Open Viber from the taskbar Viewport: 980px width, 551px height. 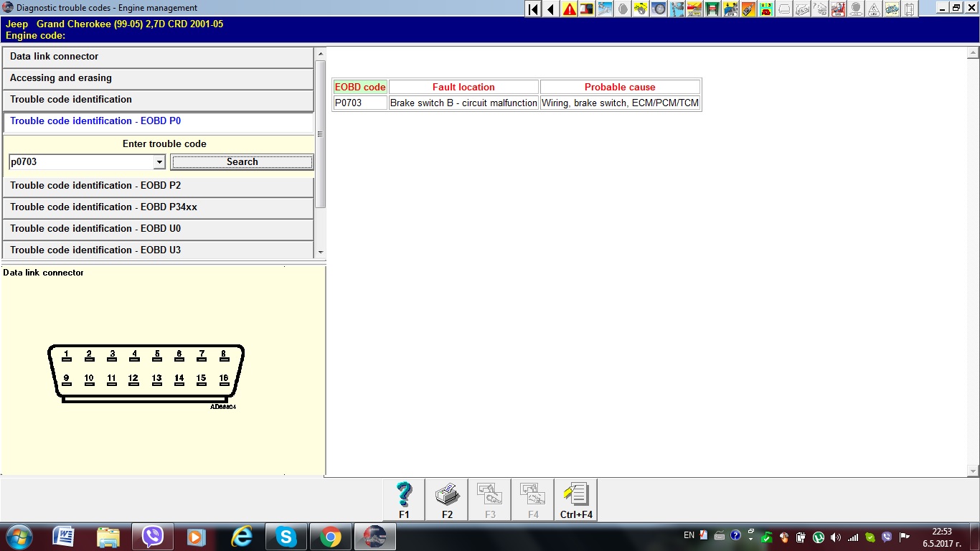[x=153, y=537]
